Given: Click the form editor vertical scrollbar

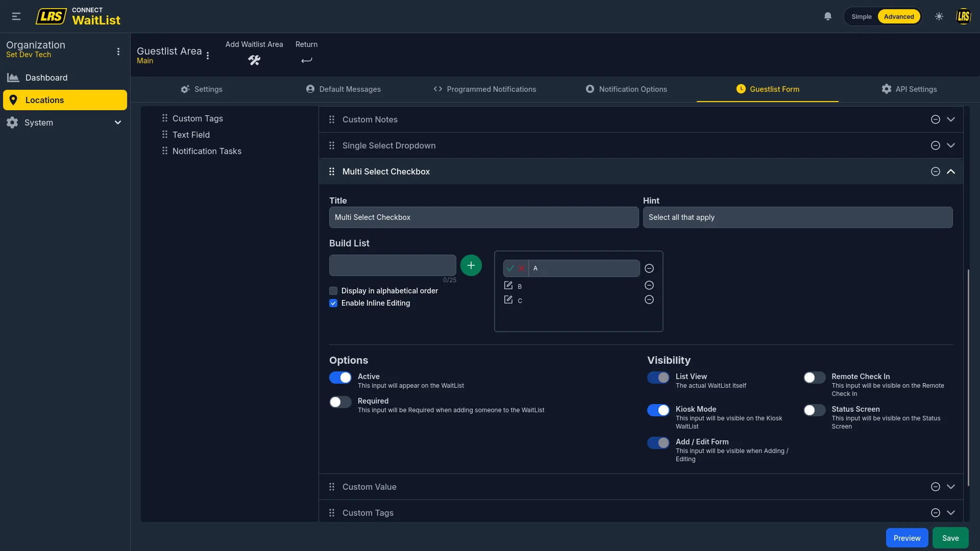Looking at the screenshot, I should 968,378.
